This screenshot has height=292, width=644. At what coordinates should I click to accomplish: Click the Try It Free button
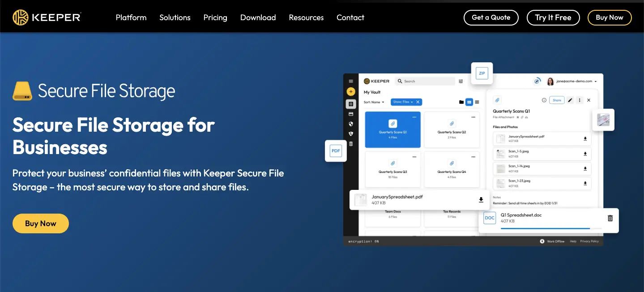553,17
